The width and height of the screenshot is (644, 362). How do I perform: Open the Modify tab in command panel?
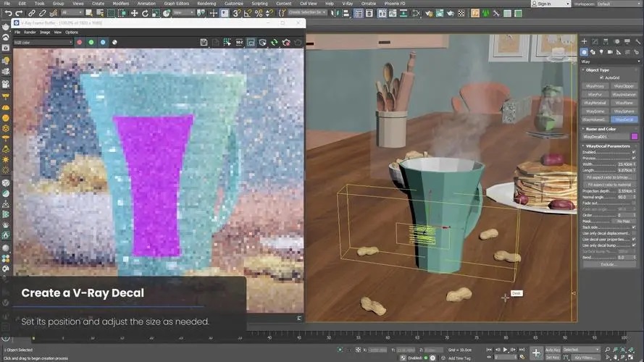tap(594, 42)
